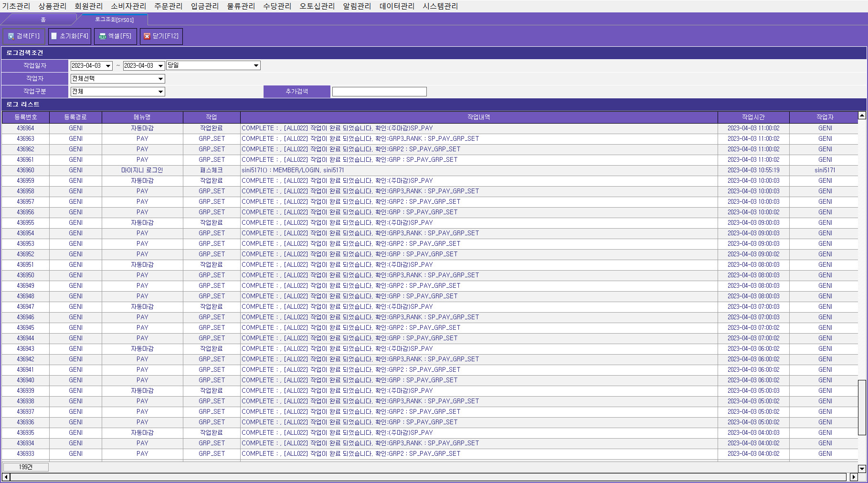The image size is (868, 483).
Task: Click the vertical scrollbar thumb
Action: (862, 408)
